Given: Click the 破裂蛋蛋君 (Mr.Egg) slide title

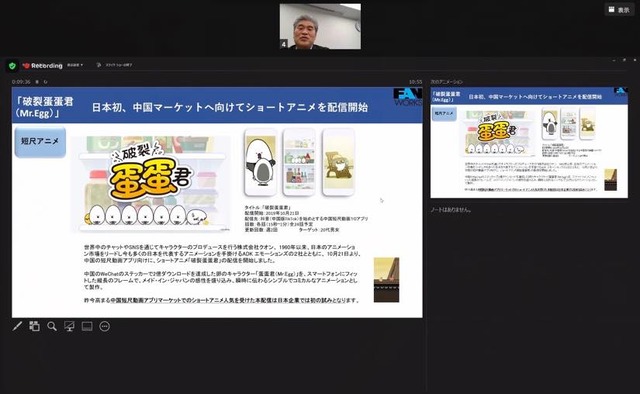Looking at the screenshot, I should (44, 107).
